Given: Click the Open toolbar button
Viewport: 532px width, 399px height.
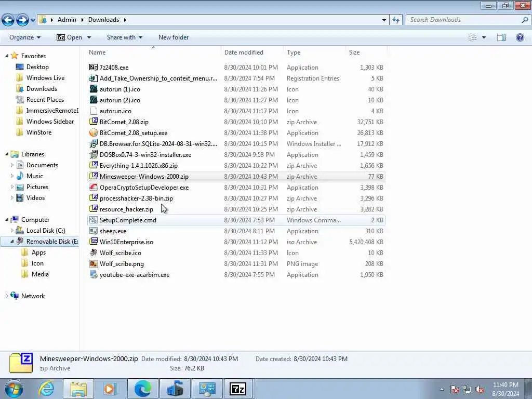Looking at the screenshot, I should click(70, 37).
